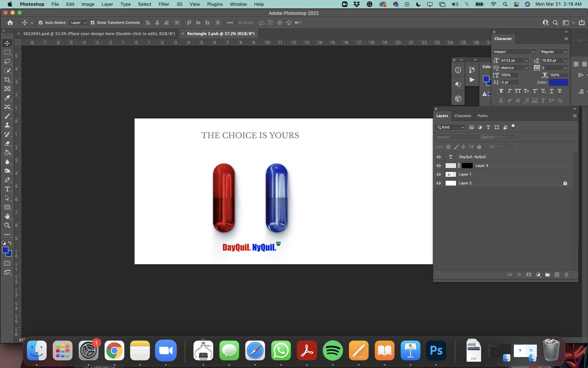Toggle the Auto-Select checkbox
This screenshot has height=368, width=588.
coord(41,23)
